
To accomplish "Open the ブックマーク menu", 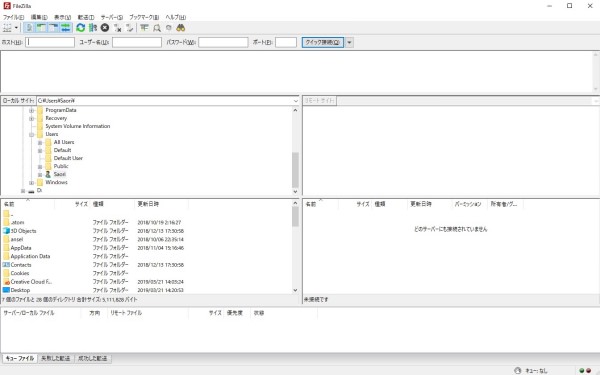I will 144,17.
